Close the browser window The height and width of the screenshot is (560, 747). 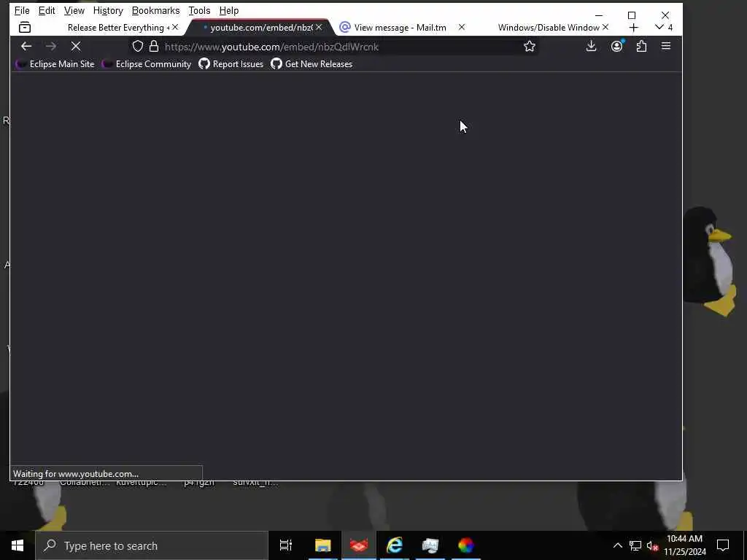click(665, 15)
